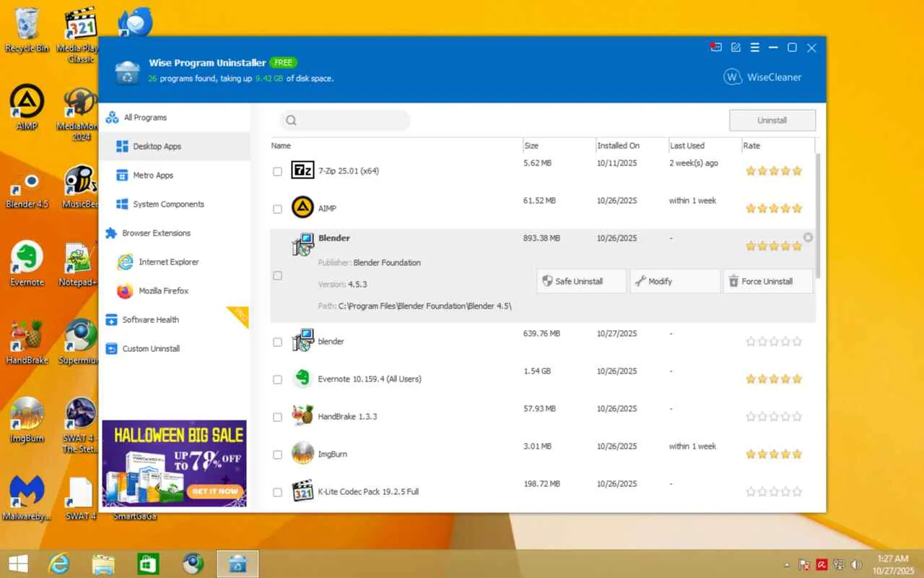The width and height of the screenshot is (924, 578).
Task: Open Custom Uninstall in the sidebar
Action: (x=175, y=348)
